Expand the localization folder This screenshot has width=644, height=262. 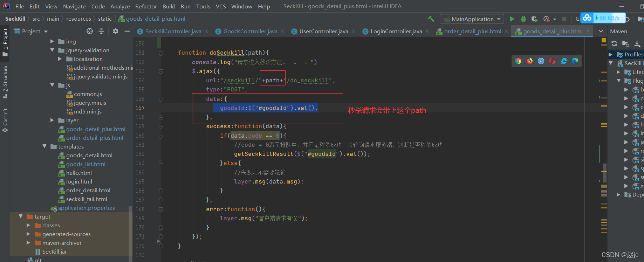pyautogui.click(x=60, y=59)
